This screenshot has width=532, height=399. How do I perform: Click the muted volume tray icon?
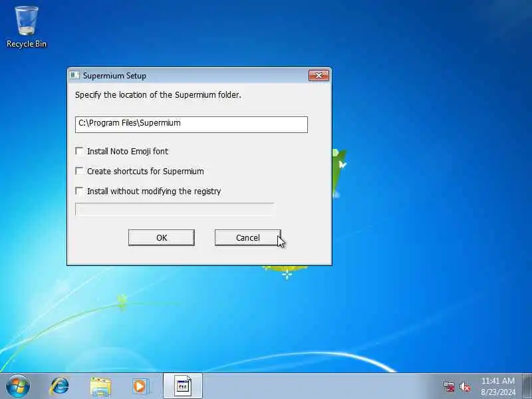(465, 386)
